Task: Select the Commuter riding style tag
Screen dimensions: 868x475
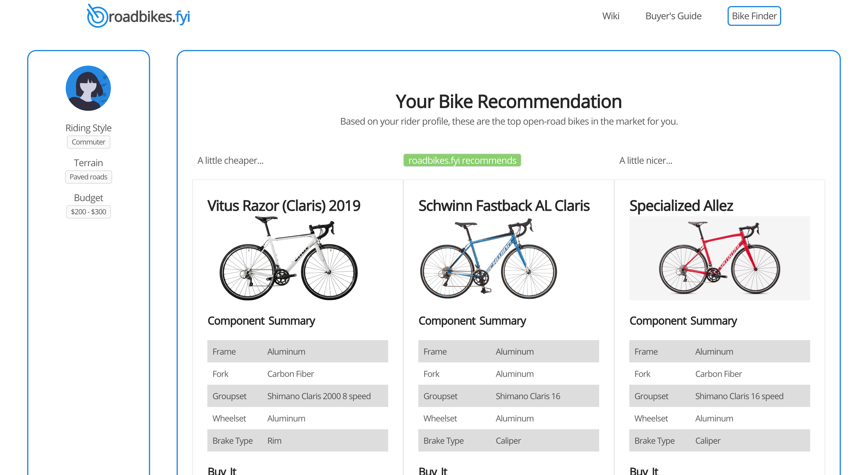Action: (x=88, y=142)
